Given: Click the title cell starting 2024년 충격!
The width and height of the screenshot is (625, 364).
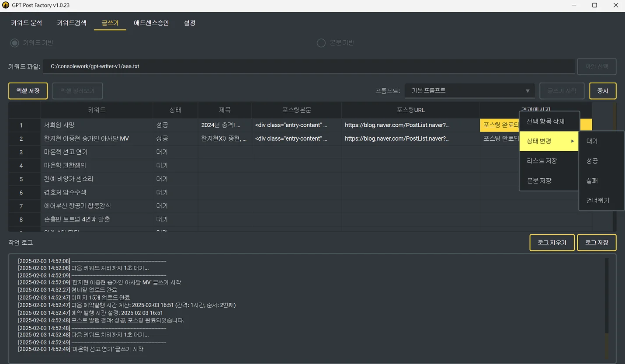Looking at the screenshot, I should coord(225,125).
